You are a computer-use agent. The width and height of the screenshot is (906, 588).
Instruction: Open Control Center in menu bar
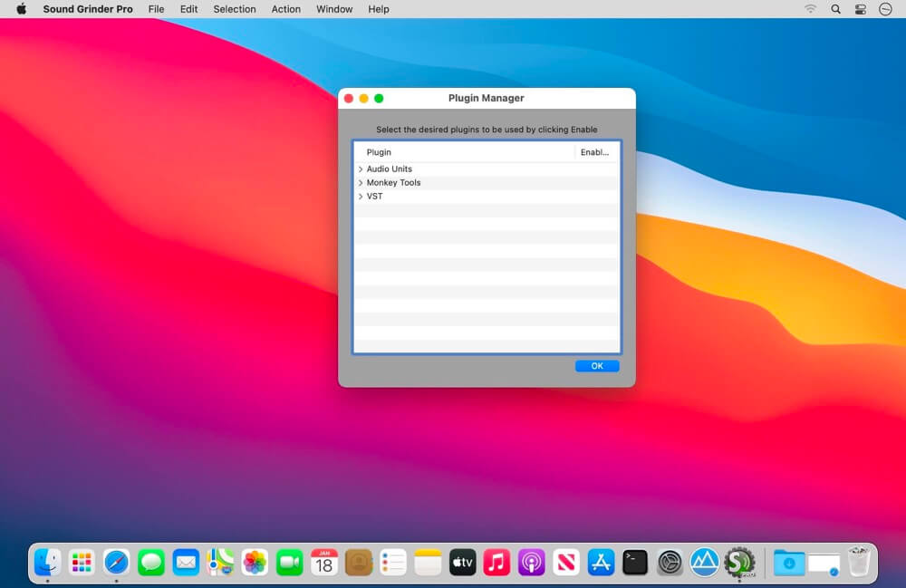pos(861,9)
